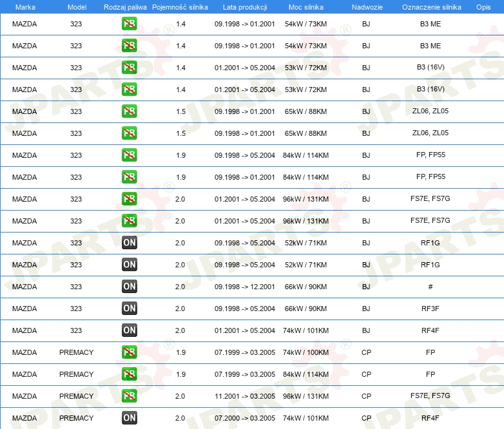Select '09.1998 -> 05.2004' in FP, FP55 row

point(245,155)
